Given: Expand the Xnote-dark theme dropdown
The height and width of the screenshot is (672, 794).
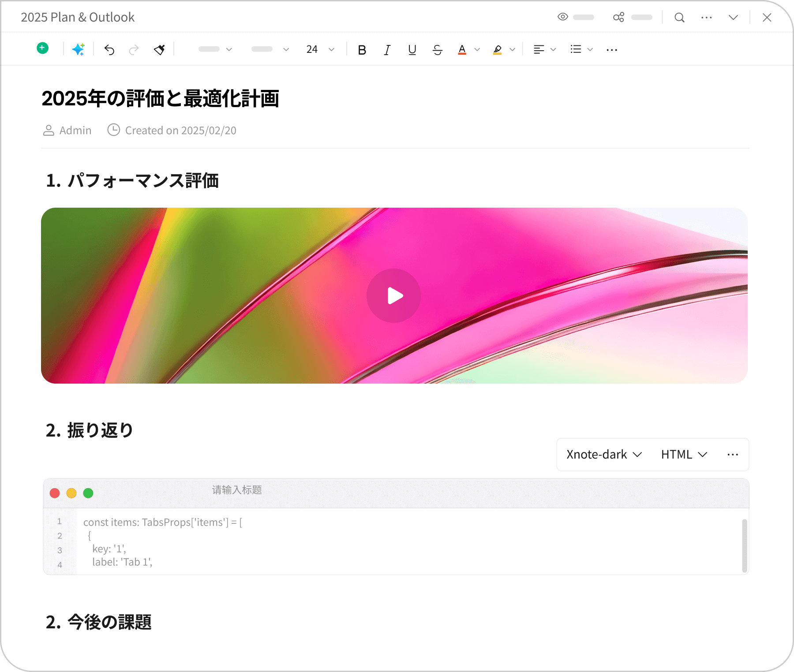Looking at the screenshot, I should point(604,455).
